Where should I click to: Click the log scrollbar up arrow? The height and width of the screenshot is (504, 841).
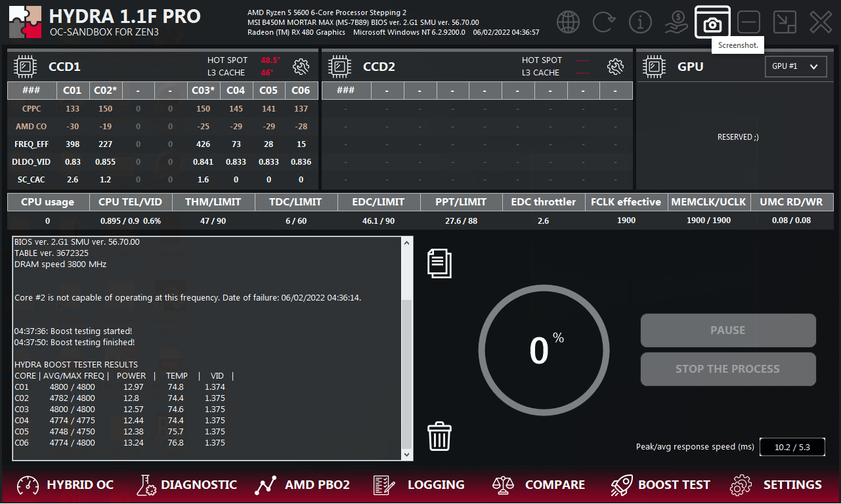pos(406,243)
